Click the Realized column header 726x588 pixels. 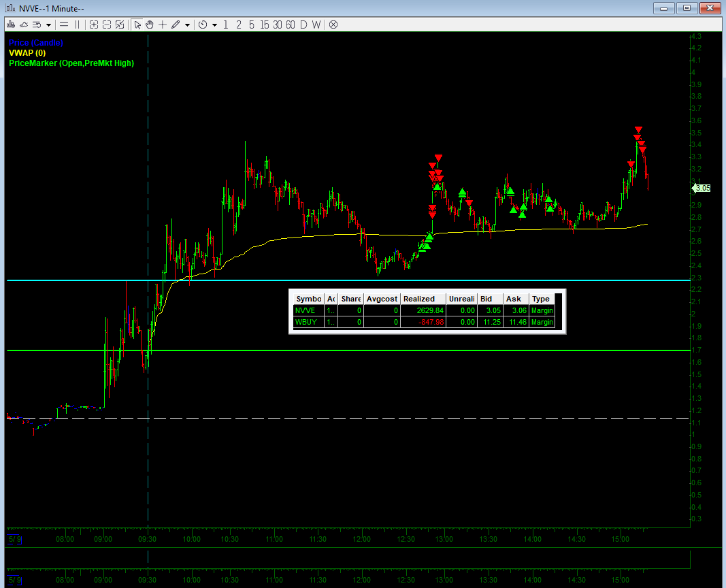(423, 299)
